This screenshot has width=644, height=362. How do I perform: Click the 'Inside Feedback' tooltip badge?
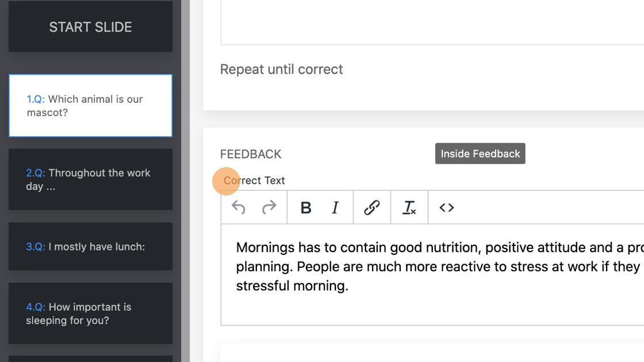click(x=480, y=153)
